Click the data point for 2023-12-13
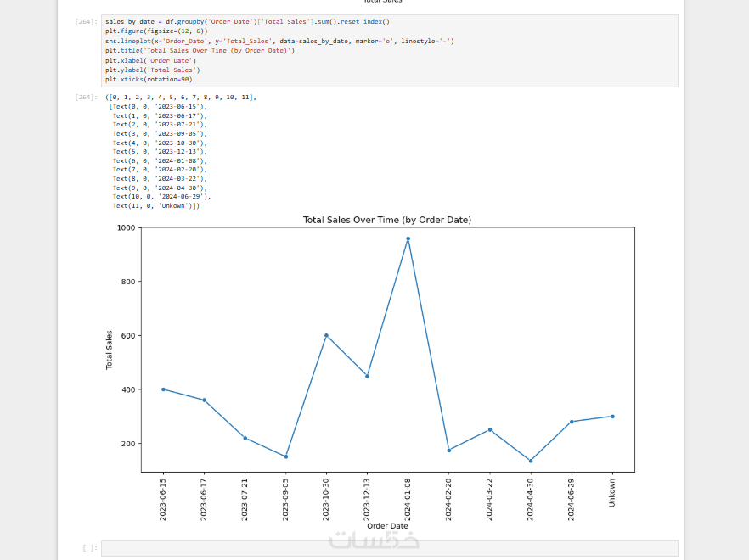Viewport: 749px width, 560px height. (368, 376)
